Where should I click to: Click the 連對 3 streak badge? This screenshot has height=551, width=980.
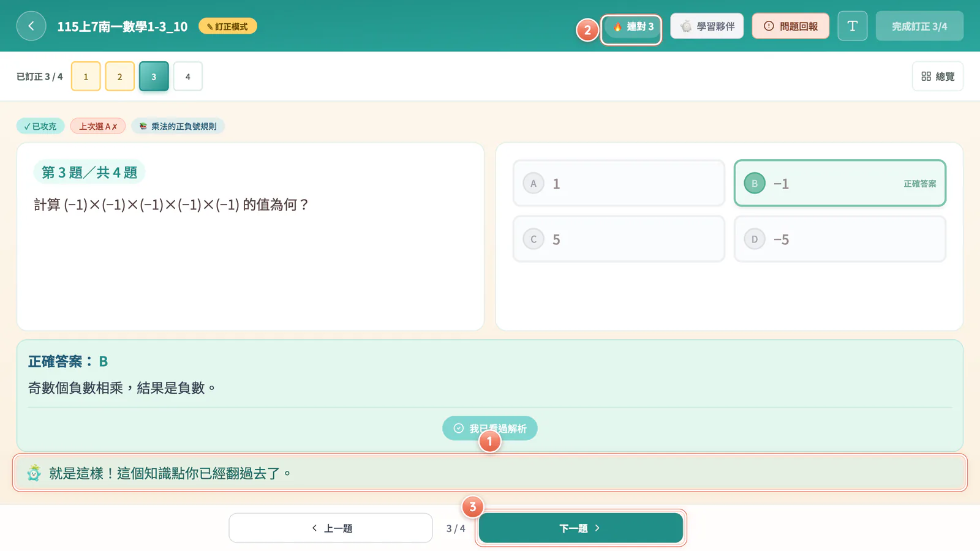[631, 27]
